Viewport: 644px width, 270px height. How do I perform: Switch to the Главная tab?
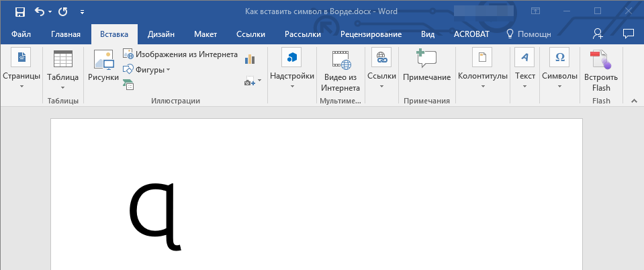click(66, 34)
